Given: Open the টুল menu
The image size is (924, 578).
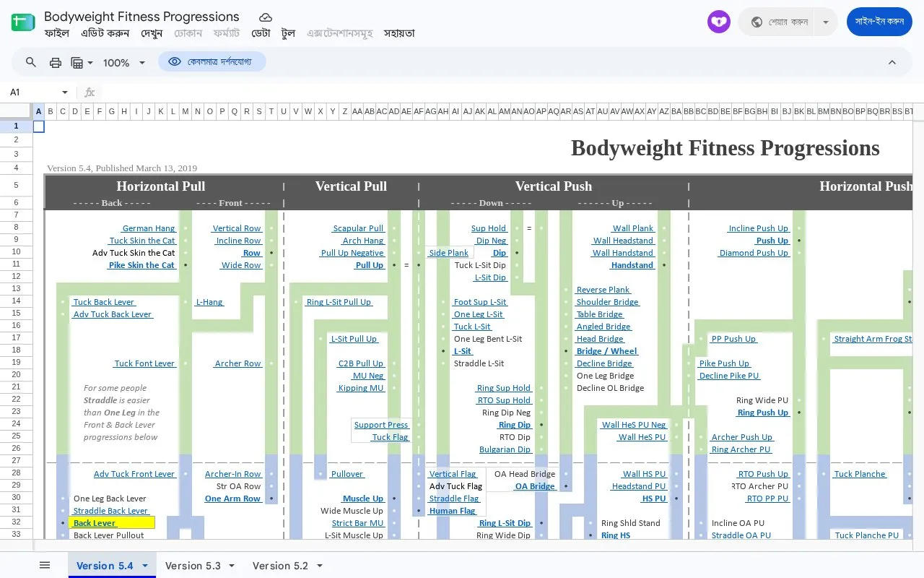Looking at the screenshot, I should pos(289,33).
